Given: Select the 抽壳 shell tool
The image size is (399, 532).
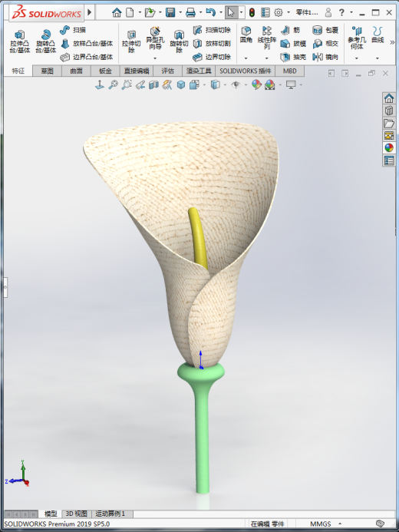Looking at the screenshot, I should (x=293, y=57).
